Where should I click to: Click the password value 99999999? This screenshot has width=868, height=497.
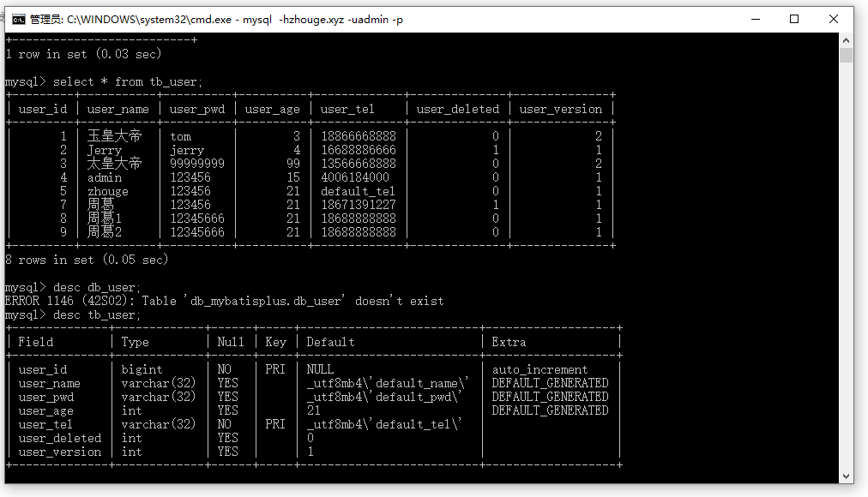click(x=197, y=164)
